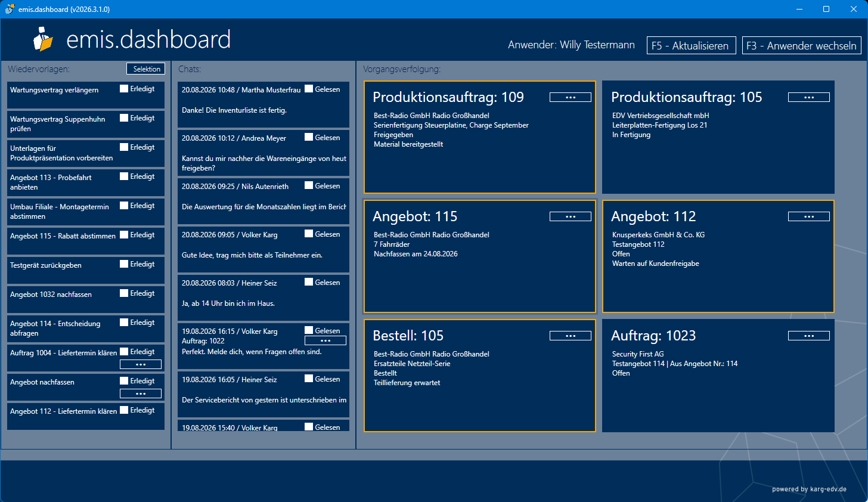Click the 'Nachfassen am 24.08.2026' line
This screenshot has width=868, height=502.
(x=416, y=254)
